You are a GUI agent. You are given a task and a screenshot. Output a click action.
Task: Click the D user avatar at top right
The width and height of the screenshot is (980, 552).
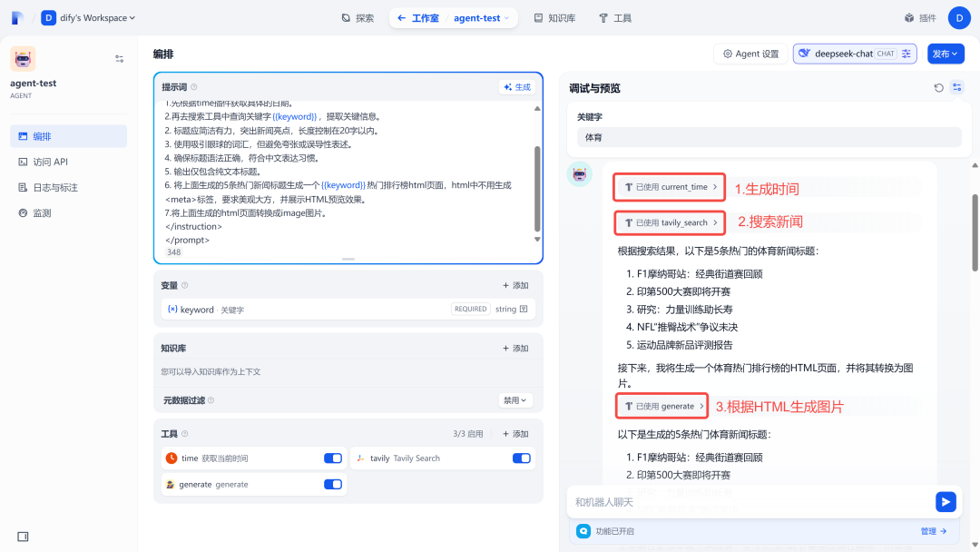[960, 17]
